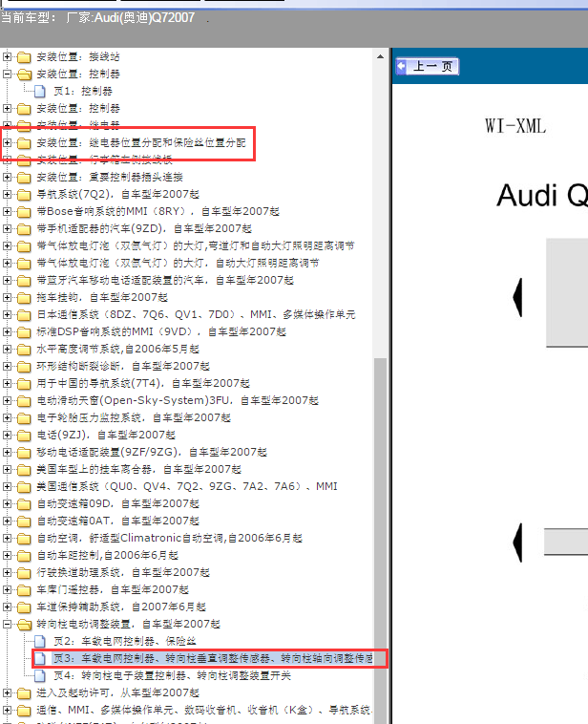Image resolution: width=588 pixels, height=724 pixels.
Task: Click document icon of 页1: 控制器
Action: (40, 92)
